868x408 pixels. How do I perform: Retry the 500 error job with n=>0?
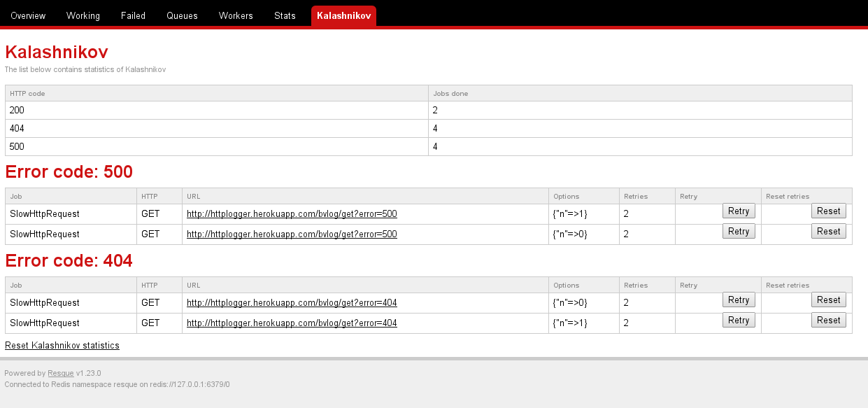tap(739, 232)
